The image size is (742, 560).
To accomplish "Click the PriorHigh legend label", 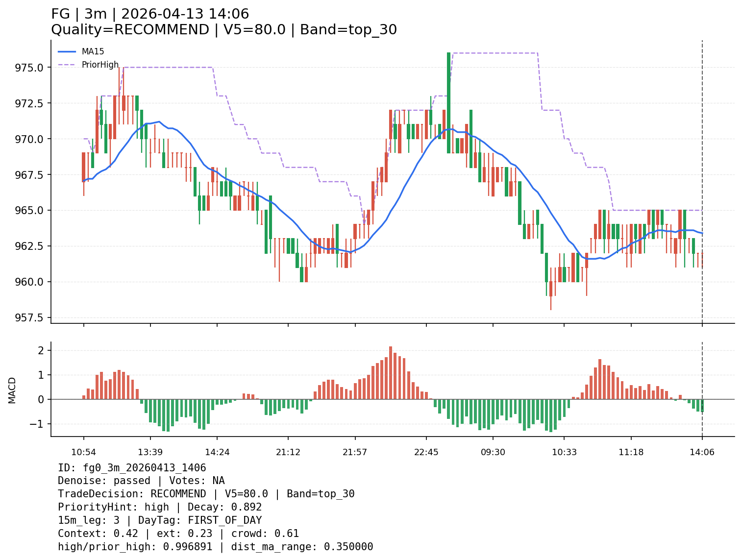I will [x=100, y=65].
